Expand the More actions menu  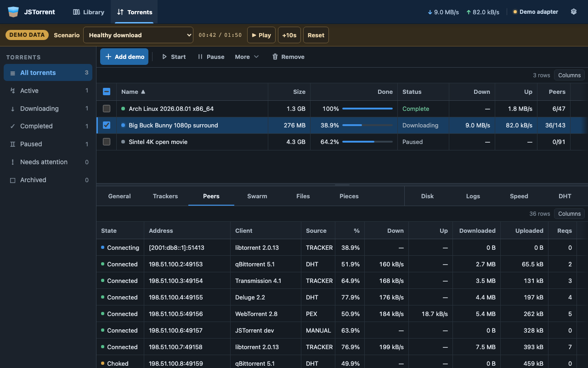247,57
